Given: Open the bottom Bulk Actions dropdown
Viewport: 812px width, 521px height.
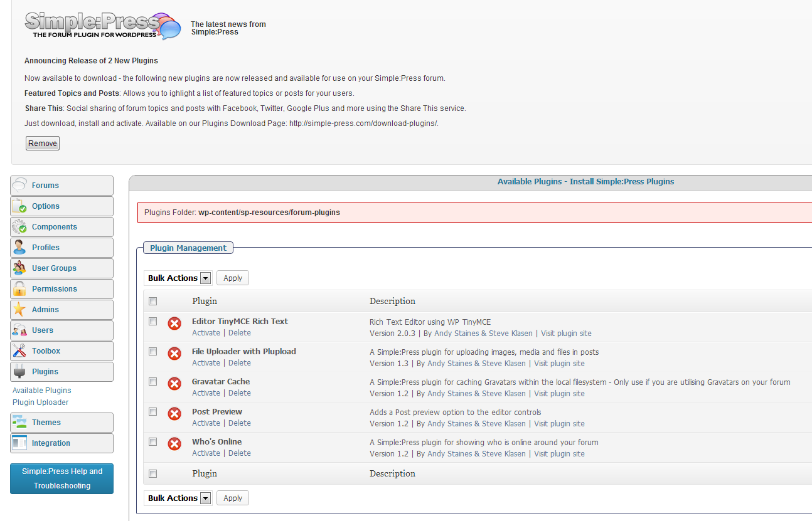Looking at the screenshot, I should coord(178,498).
